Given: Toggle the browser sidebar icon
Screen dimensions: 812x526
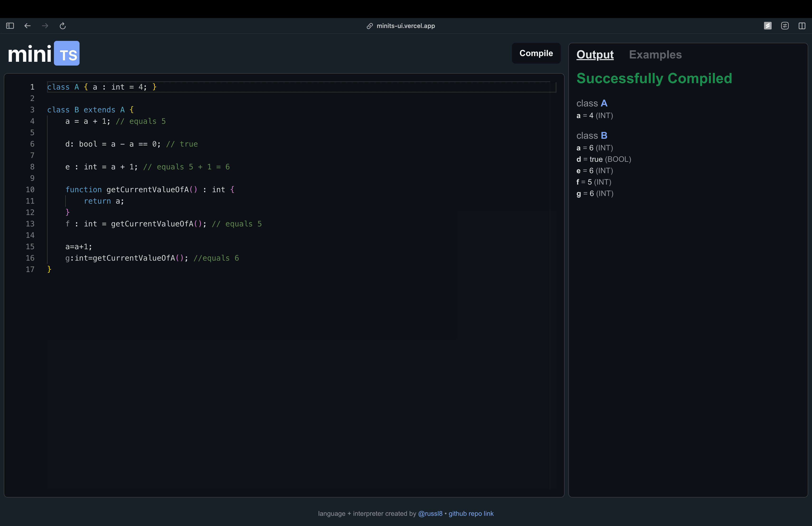Looking at the screenshot, I should coord(10,26).
